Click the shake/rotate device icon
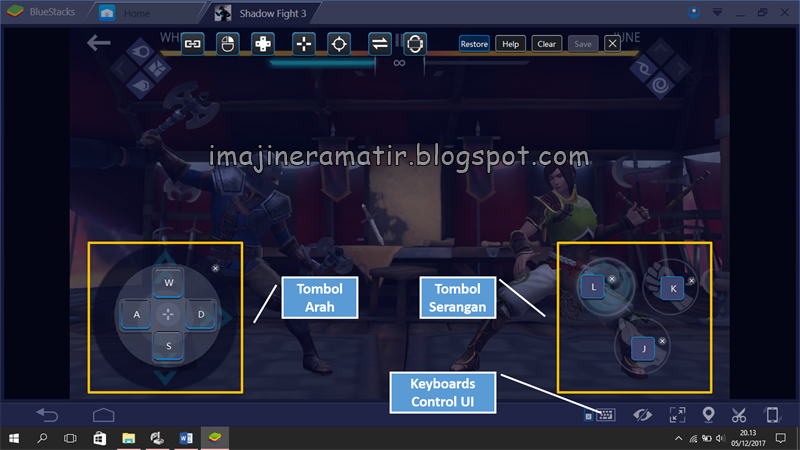Screen dimensions: 800x450 point(772,415)
